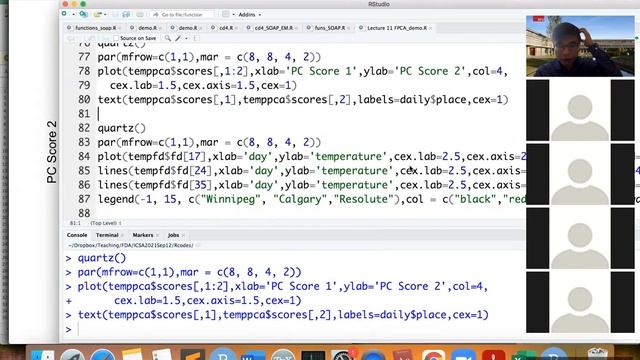Click the presenter webcam thumbnail
Viewport: 640px width, 360px height.
coord(580,46)
